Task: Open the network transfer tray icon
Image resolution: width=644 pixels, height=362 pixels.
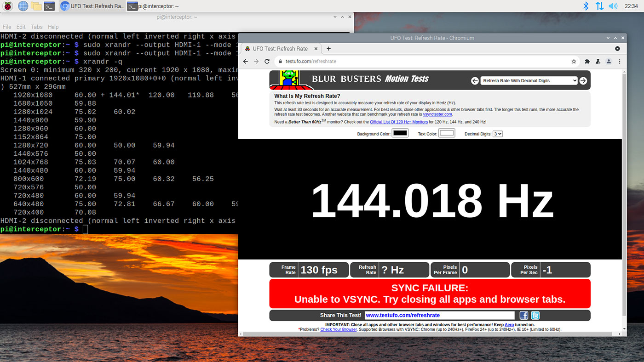Action: click(x=599, y=6)
